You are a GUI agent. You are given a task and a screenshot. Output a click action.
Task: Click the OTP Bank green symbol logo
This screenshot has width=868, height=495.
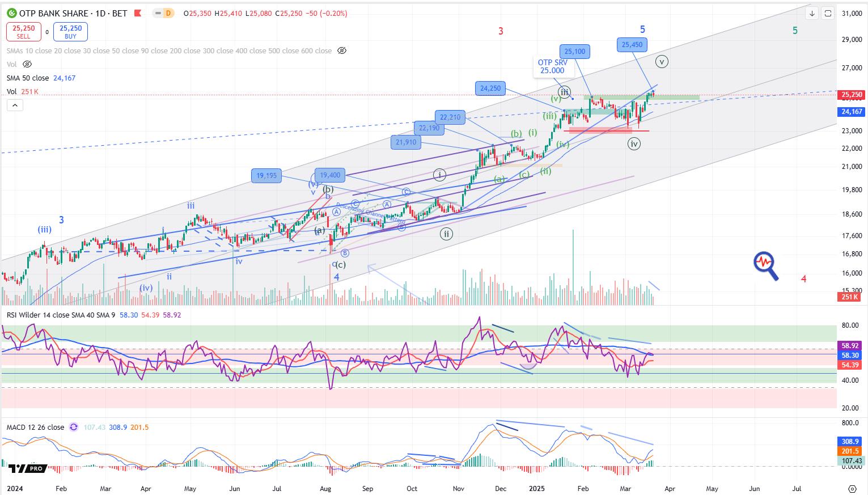(x=12, y=13)
